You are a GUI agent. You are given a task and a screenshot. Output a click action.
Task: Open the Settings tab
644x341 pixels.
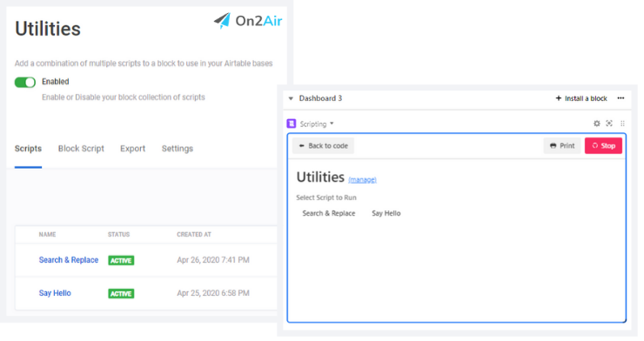click(x=177, y=149)
